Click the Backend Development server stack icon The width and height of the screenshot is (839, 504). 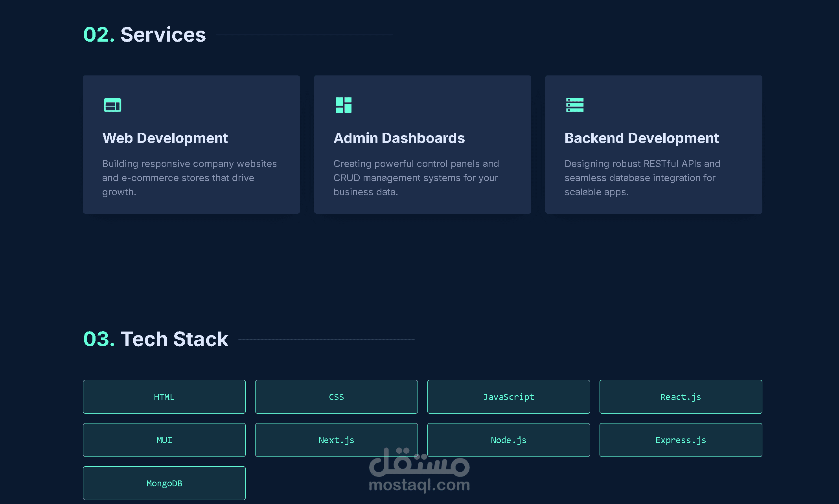(x=574, y=105)
